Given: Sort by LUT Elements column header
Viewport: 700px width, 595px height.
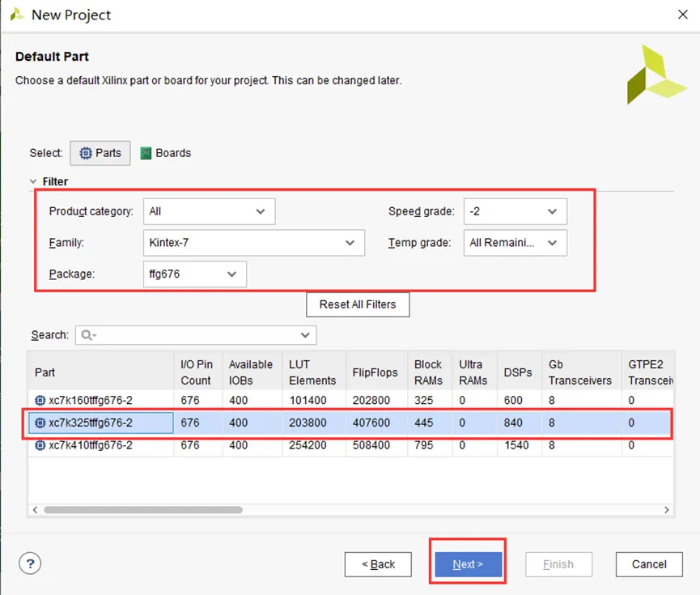Looking at the screenshot, I should pos(314,372).
